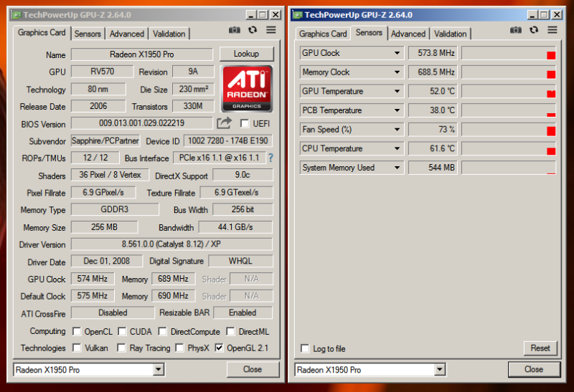Switch to Graphics Card tab in right window
Viewport: 574px width, 392px height.
point(323,34)
